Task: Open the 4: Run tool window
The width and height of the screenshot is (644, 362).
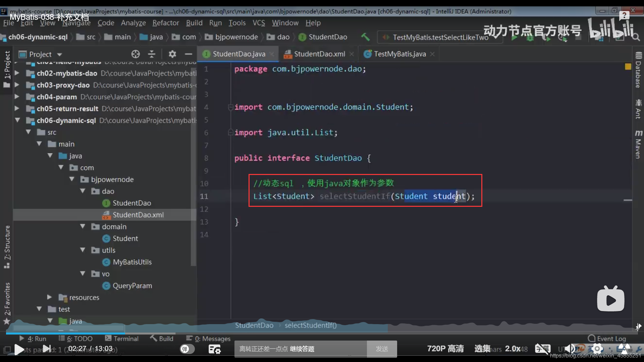Action: (33, 339)
